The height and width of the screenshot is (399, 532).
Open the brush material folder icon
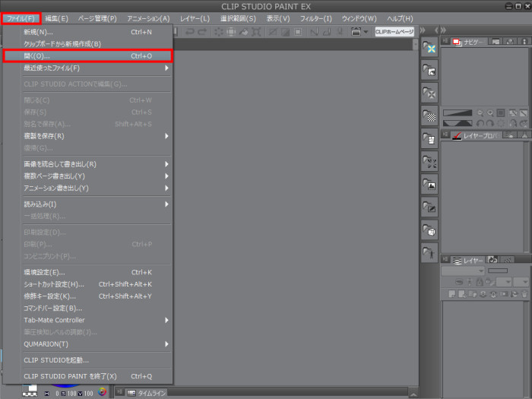click(x=429, y=207)
